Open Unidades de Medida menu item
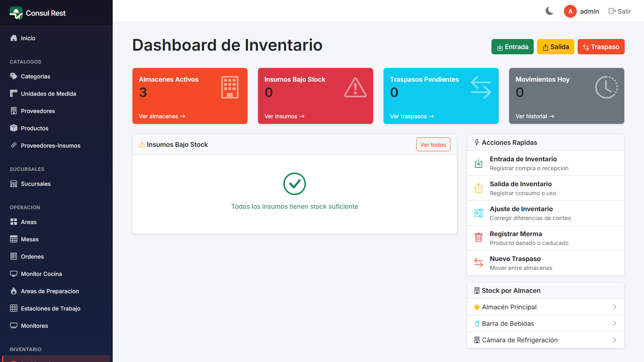644x362 pixels. 56,94
